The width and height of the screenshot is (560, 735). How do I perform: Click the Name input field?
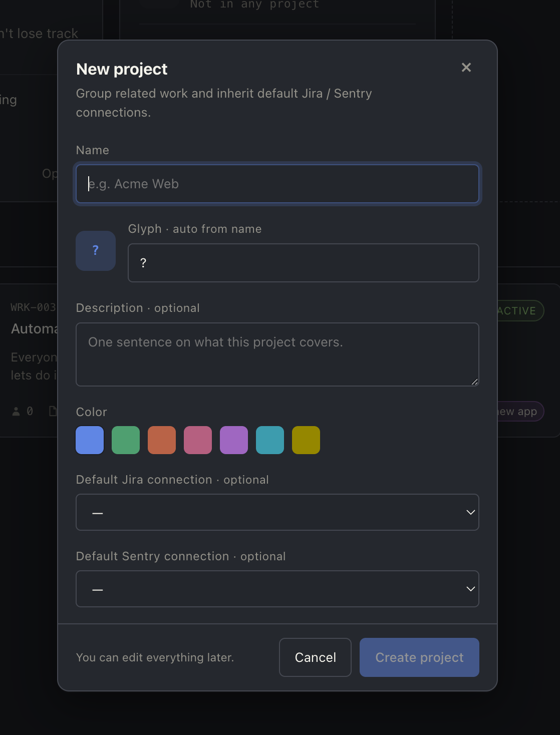pos(277,184)
